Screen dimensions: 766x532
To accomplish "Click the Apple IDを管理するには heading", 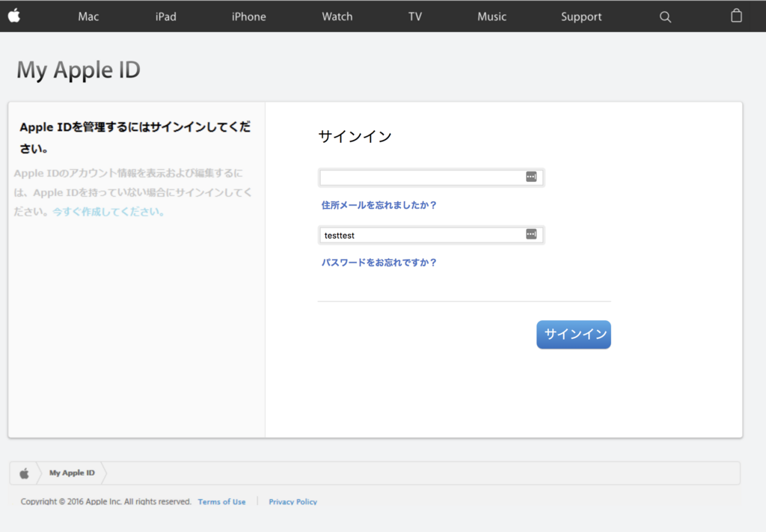I will 135,137.
